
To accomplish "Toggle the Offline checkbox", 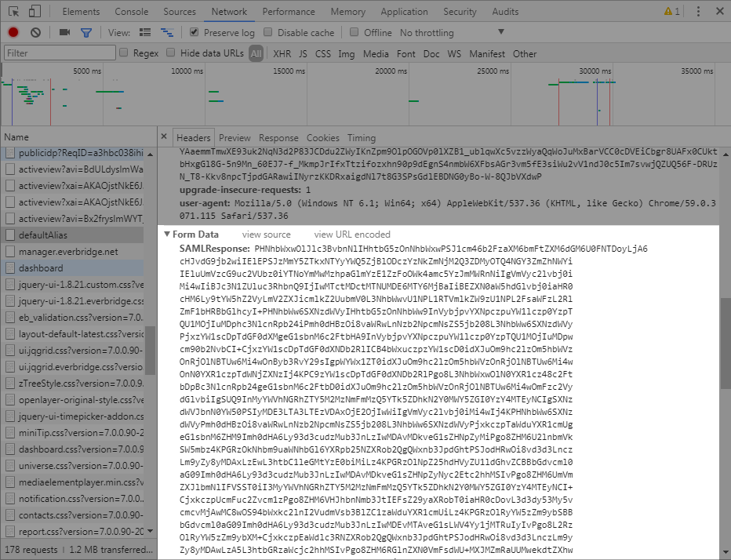I will pyautogui.click(x=355, y=32).
